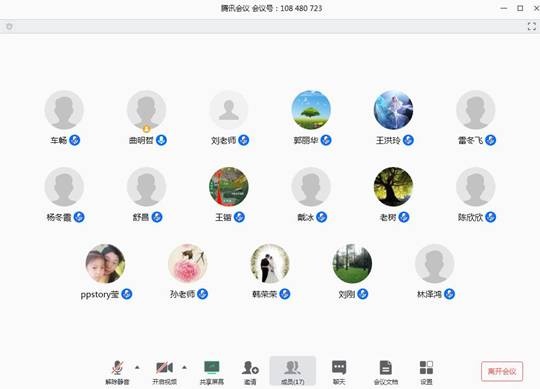Click muted mic icon next to 戴永

(x=321, y=217)
